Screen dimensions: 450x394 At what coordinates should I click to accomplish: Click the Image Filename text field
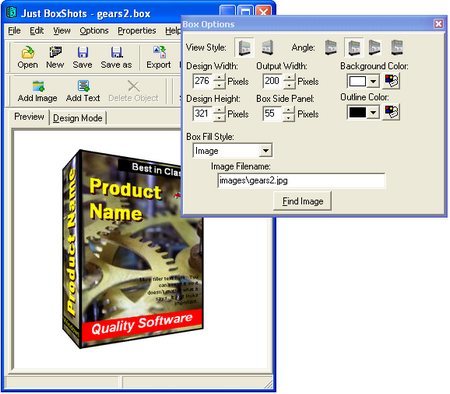[301, 181]
